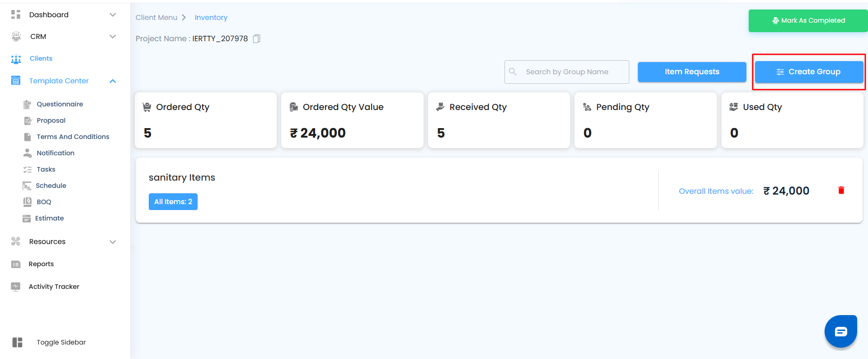Click the Questionnaire icon
The height and width of the screenshot is (359, 868).
[27, 104]
